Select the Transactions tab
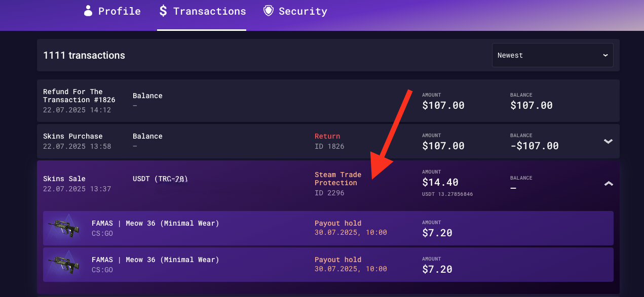Screen dimensions: 644x297 (202, 11)
